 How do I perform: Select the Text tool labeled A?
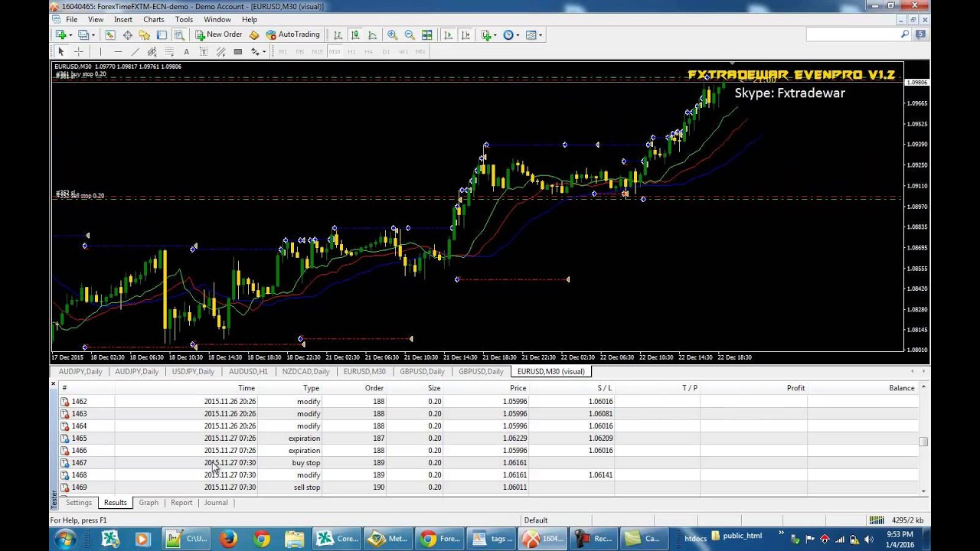(x=186, y=52)
